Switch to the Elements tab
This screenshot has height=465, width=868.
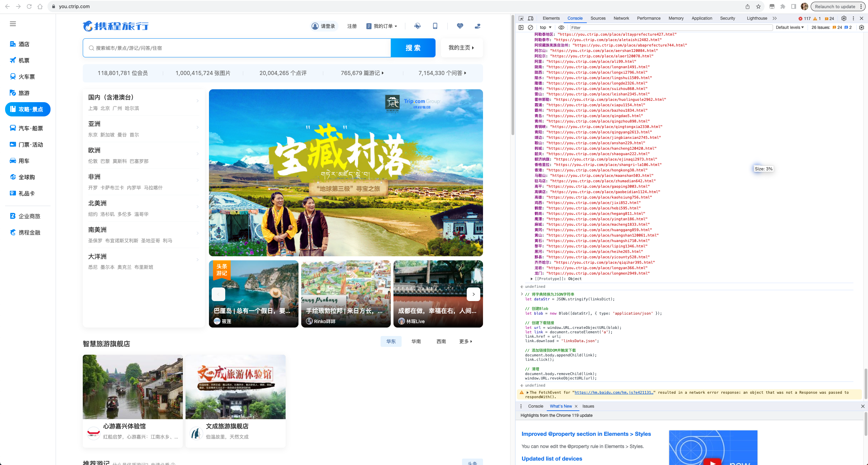pyautogui.click(x=551, y=18)
